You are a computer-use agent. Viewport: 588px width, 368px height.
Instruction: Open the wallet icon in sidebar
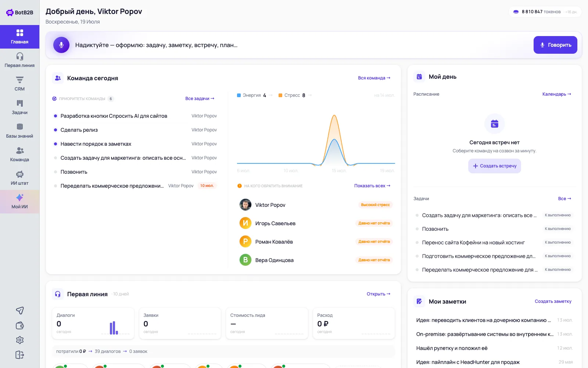(20, 325)
